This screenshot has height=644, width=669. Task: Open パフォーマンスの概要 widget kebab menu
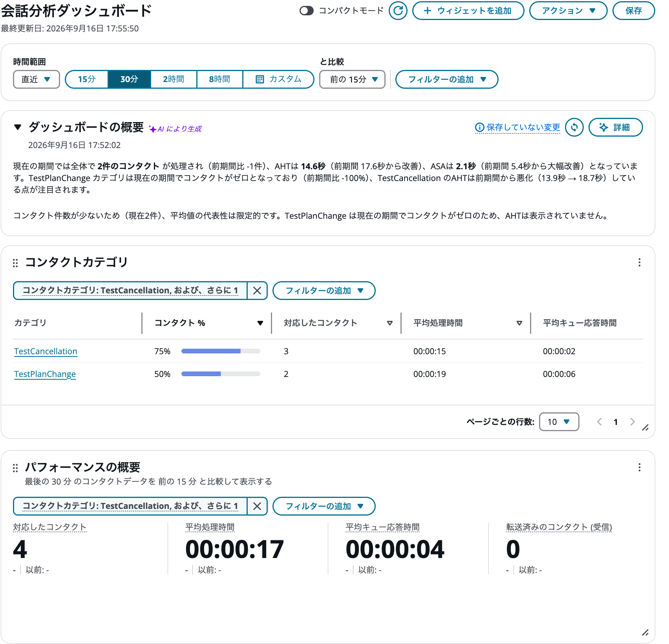pos(640,467)
